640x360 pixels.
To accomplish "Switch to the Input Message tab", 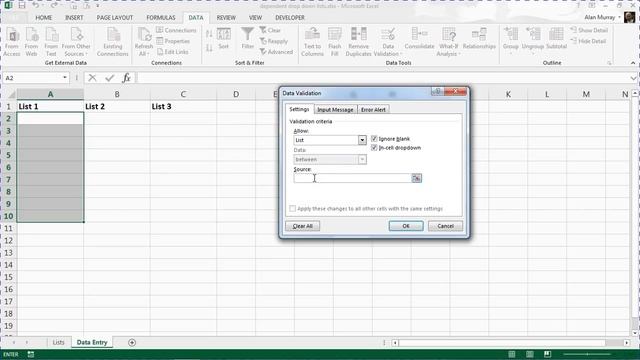I will [335, 109].
